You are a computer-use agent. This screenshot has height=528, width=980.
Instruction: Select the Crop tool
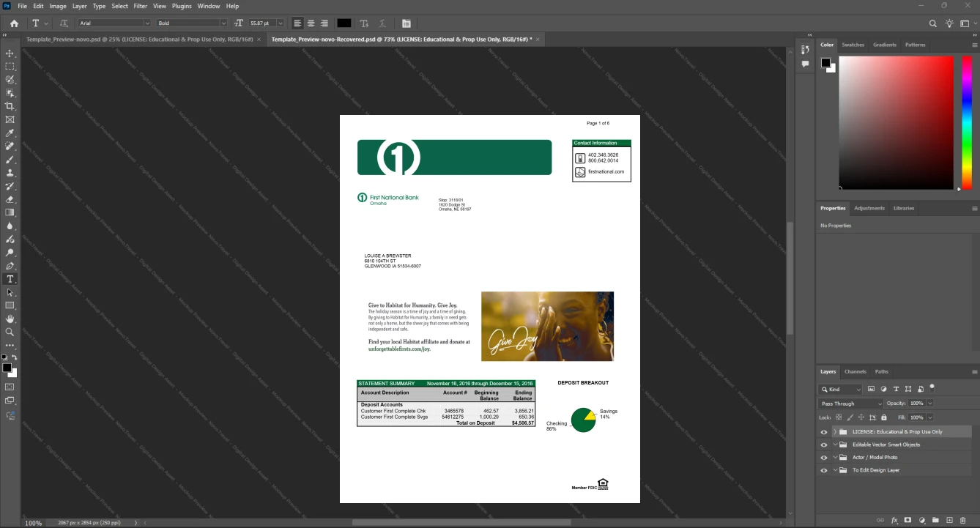pyautogui.click(x=10, y=106)
